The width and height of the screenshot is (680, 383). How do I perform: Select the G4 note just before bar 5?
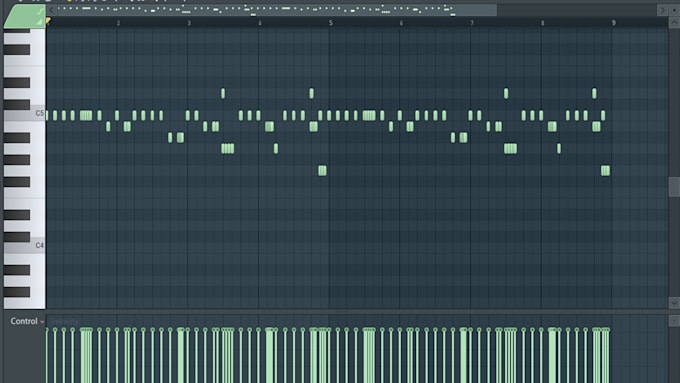pyautogui.click(x=322, y=170)
